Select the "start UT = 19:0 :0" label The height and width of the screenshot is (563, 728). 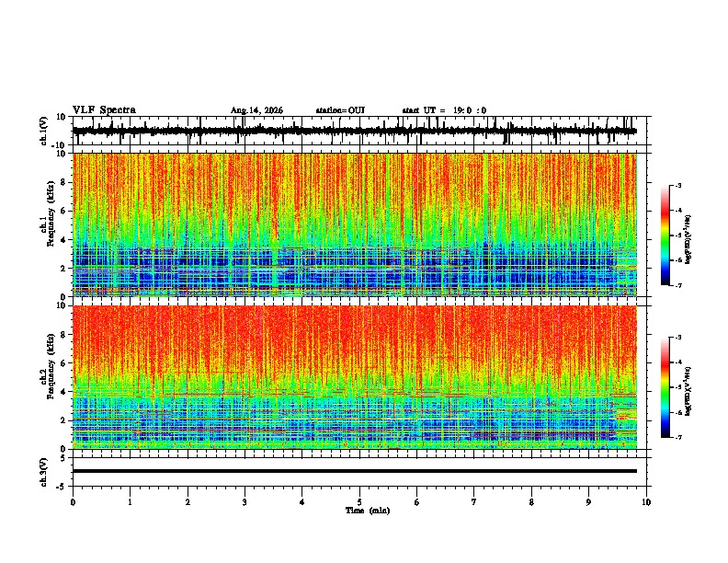point(444,110)
